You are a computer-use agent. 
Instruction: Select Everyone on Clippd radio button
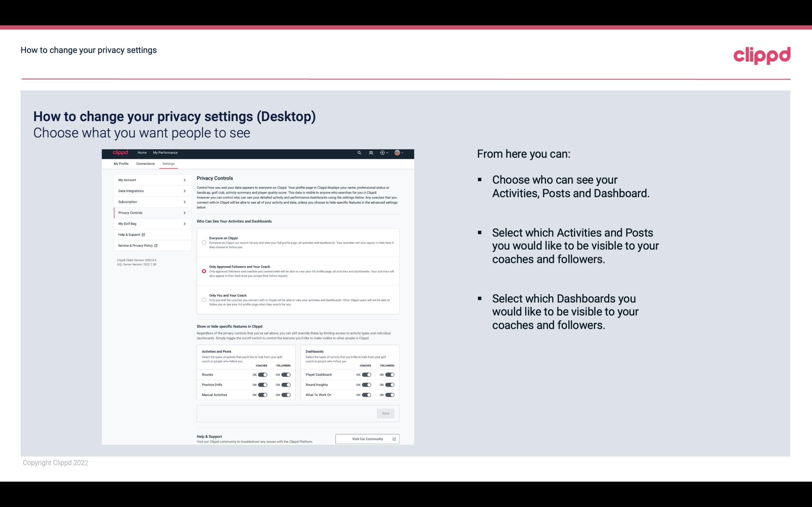[x=204, y=242]
